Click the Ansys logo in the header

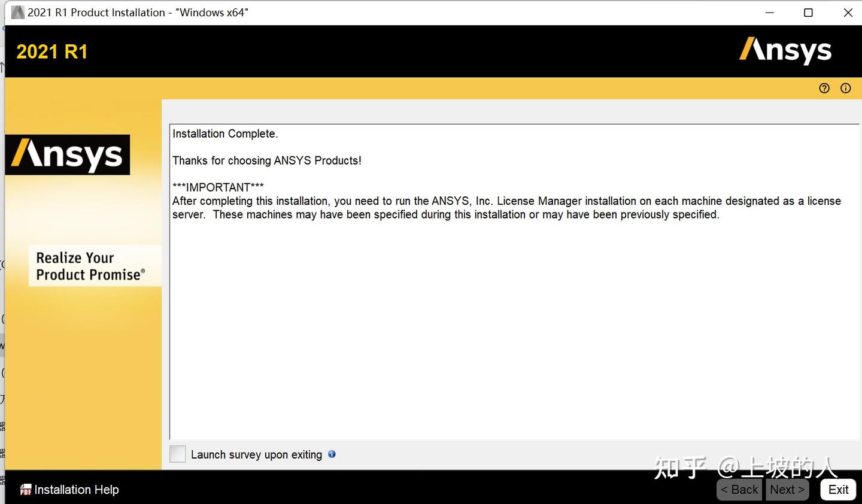[785, 51]
